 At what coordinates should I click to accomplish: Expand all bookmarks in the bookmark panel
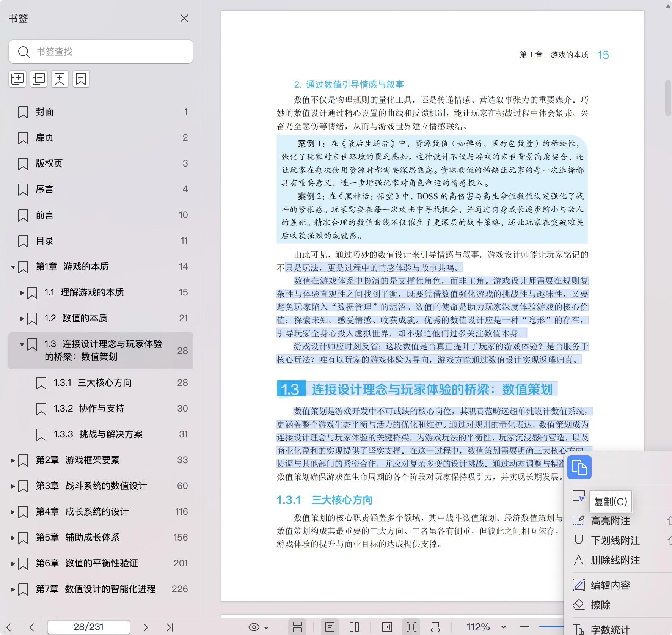click(x=17, y=79)
